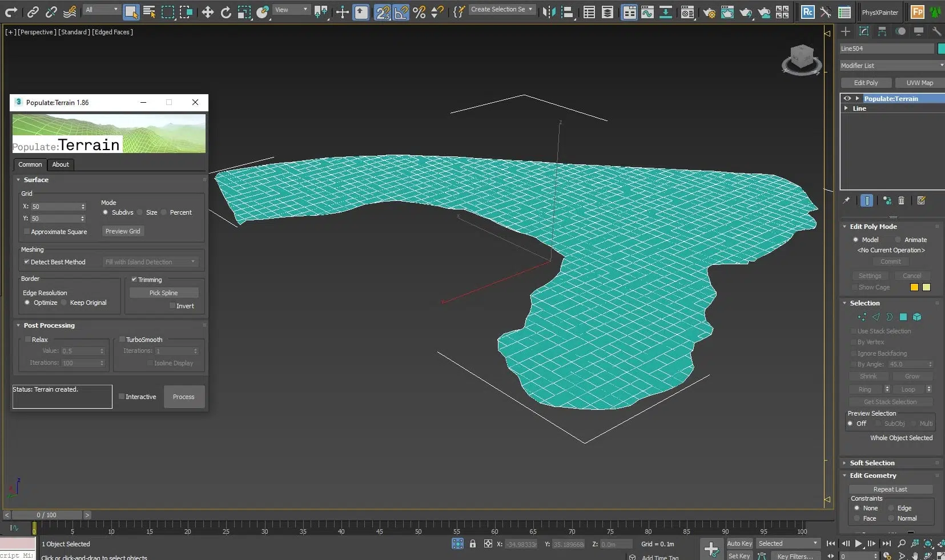Enable the TurboSmooth checkbox
The image size is (945, 560).
click(122, 340)
